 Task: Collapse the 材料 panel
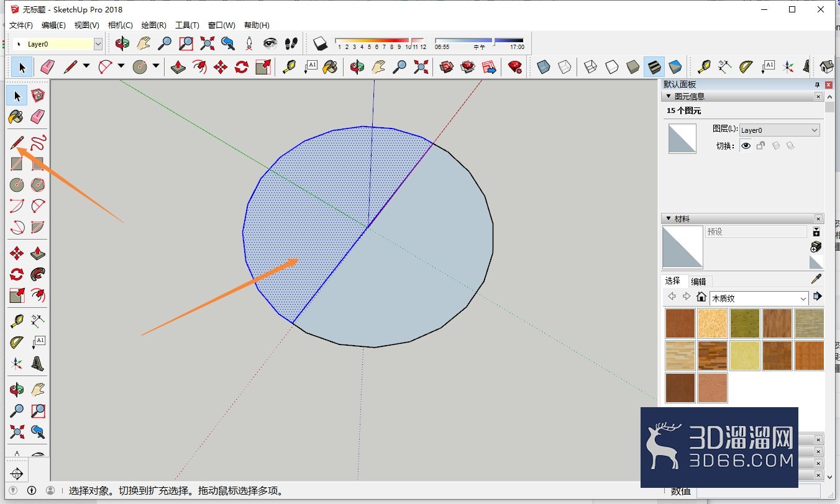[668, 218]
